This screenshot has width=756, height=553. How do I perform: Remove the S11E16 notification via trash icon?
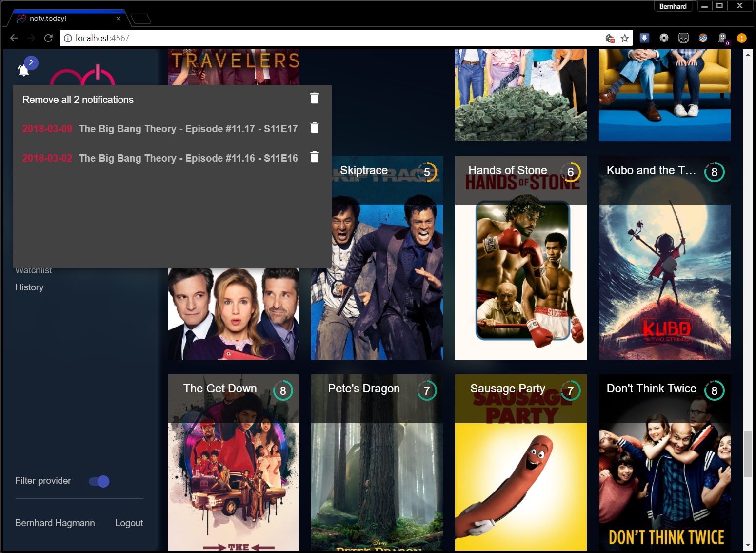315,157
